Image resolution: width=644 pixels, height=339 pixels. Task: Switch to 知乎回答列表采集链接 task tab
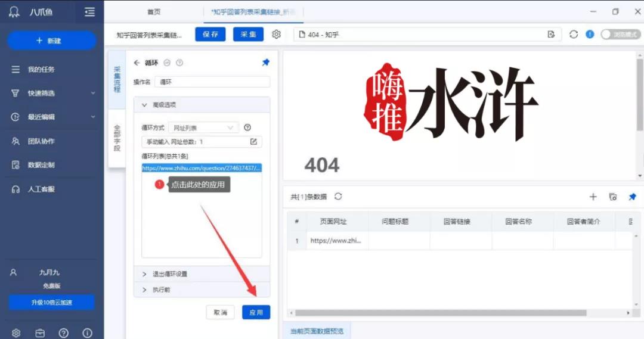click(253, 12)
